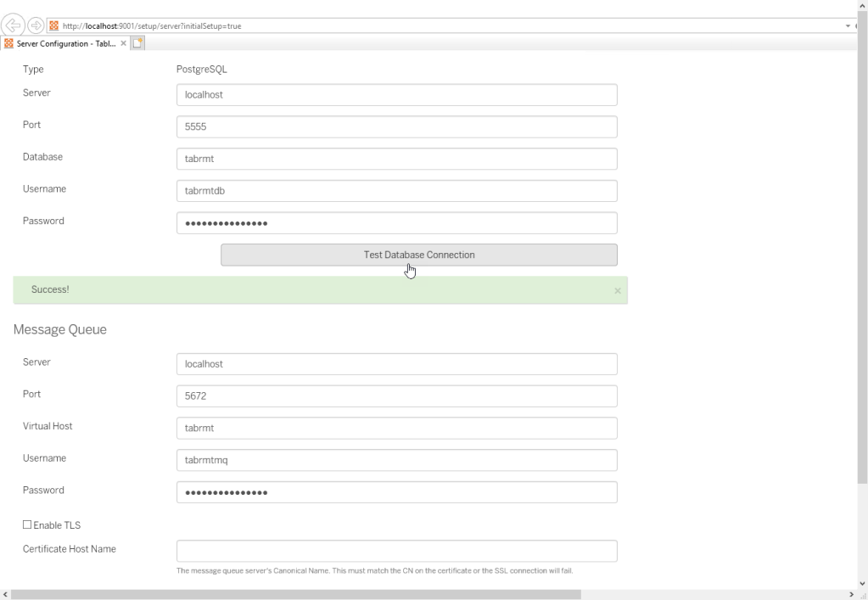This screenshot has height=600, width=868.
Task: Focus the database Server field
Action: [x=396, y=95]
